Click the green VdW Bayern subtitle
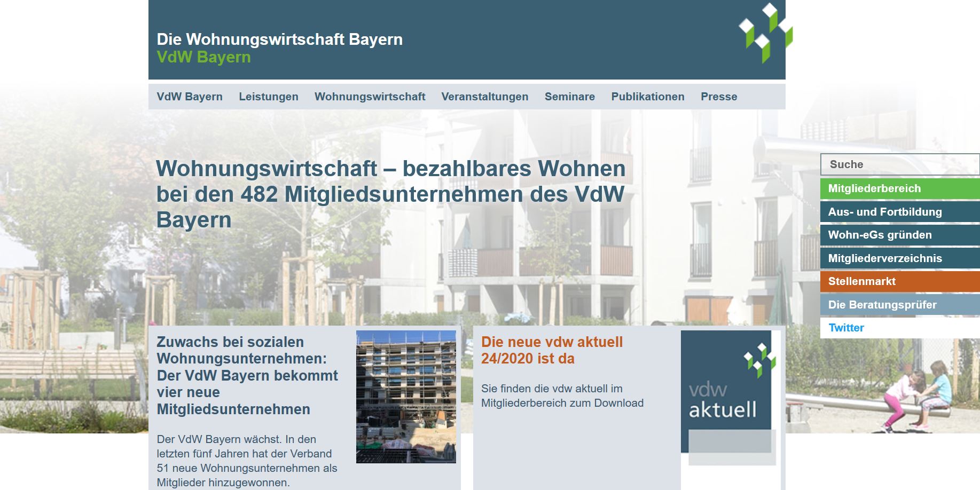 (x=203, y=57)
